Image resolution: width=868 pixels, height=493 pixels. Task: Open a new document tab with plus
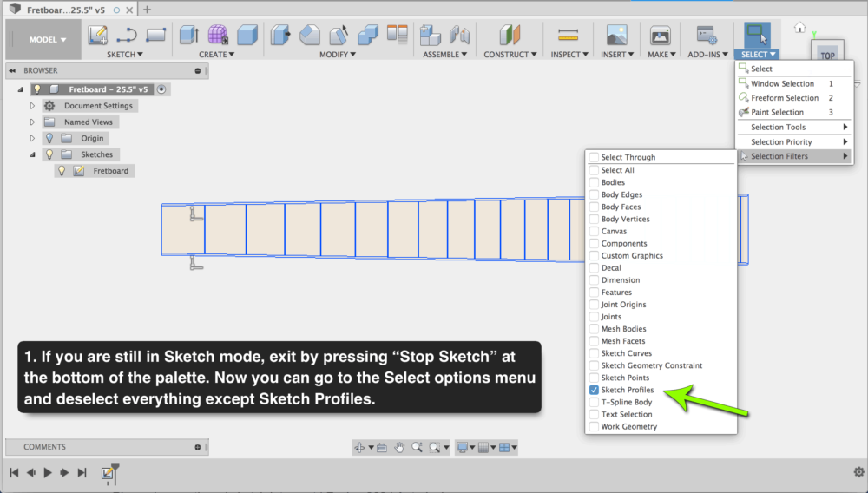tap(147, 9)
